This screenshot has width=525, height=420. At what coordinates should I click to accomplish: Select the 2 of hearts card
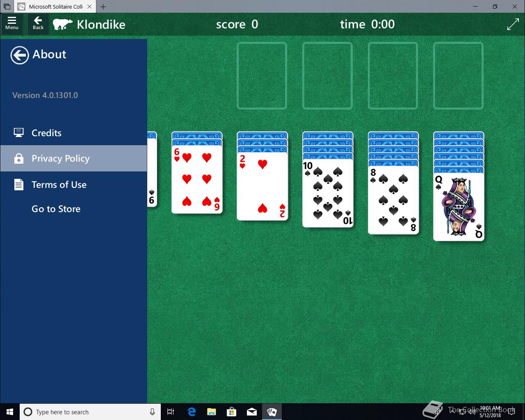click(x=262, y=186)
